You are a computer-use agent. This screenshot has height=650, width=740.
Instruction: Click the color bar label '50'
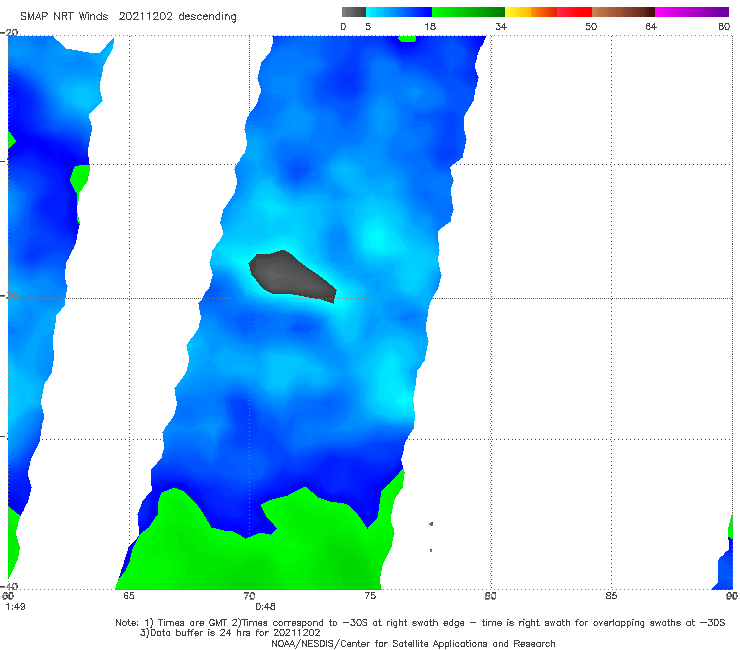pyautogui.click(x=591, y=26)
